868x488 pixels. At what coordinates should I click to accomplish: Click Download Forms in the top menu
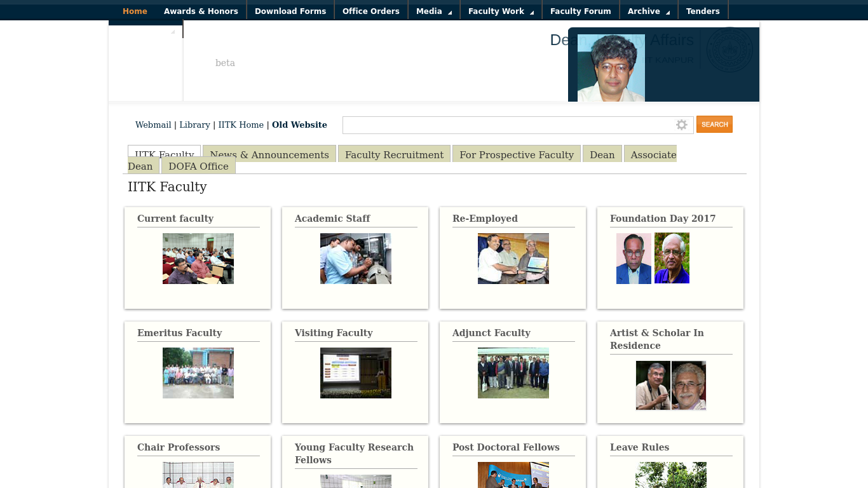tap(290, 10)
